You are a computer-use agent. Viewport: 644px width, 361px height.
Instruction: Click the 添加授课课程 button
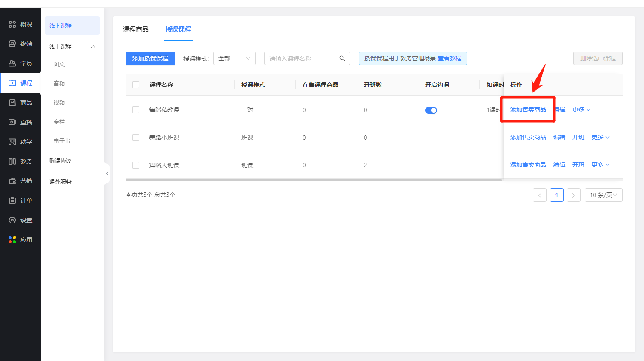pyautogui.click(x=150, y=58)
